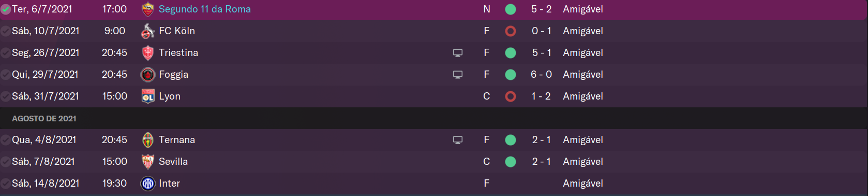Click the TV broadcast icon for Triestina match

(458, 53)
